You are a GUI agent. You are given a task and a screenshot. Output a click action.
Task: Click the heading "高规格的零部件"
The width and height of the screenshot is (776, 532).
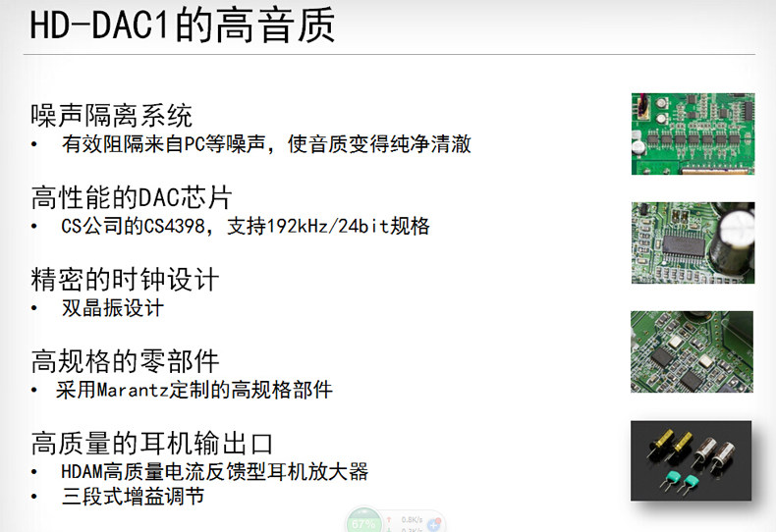[125, 361]
